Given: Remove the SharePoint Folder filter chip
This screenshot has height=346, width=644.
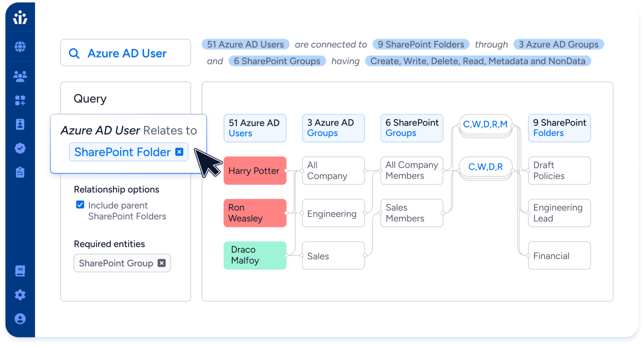Looking at the screenshot, I should [179, 152].
